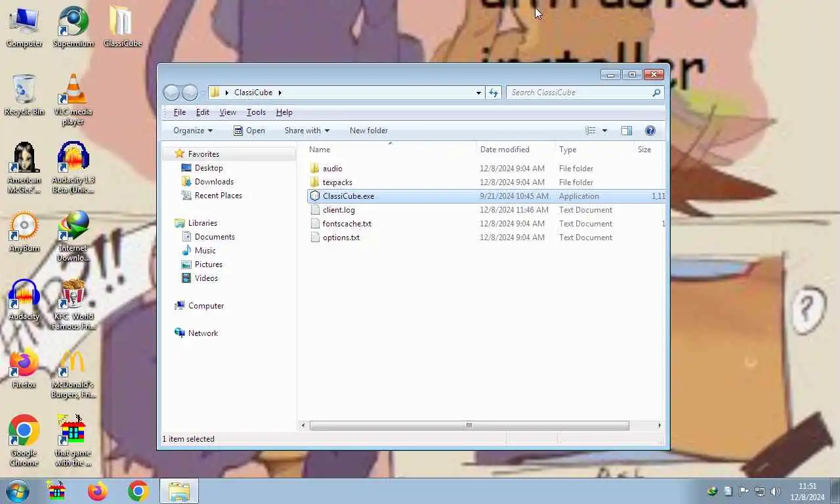Select the ClassiCube folder on desktop
840x504 pixels.
pos(122,26)
